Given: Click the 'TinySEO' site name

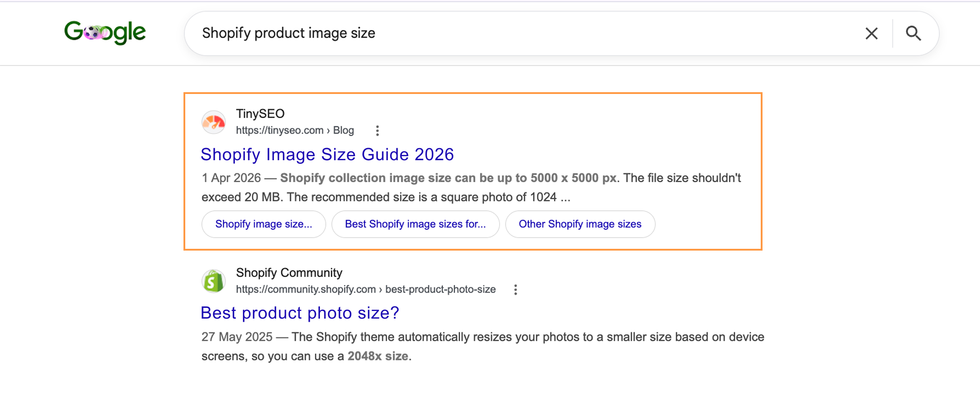Looking at the screenshot, I should [x=260, y=114].
